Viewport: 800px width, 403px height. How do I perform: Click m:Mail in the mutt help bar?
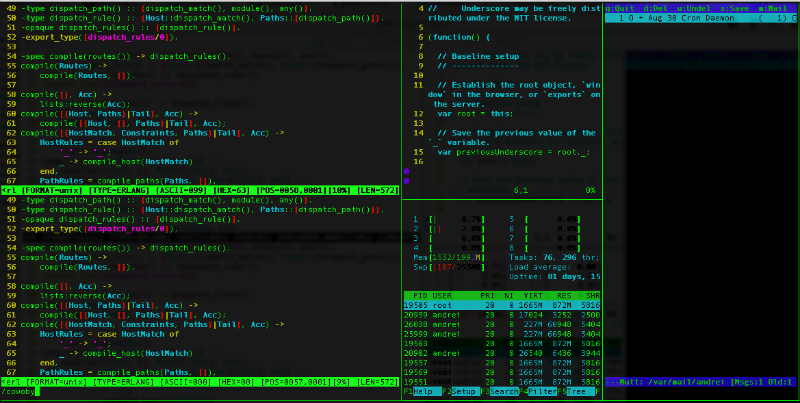pos(772,9)
